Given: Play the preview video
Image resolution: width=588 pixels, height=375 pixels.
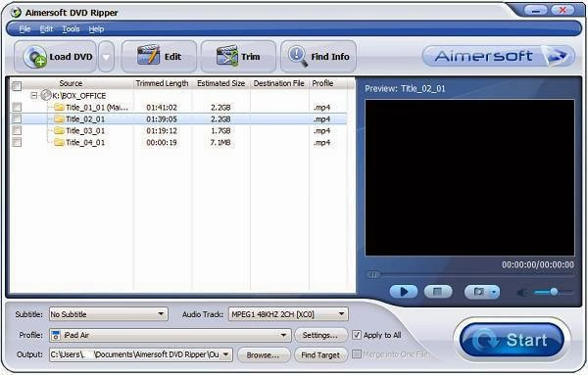Looking at the screenshot, I should [404, 292].
